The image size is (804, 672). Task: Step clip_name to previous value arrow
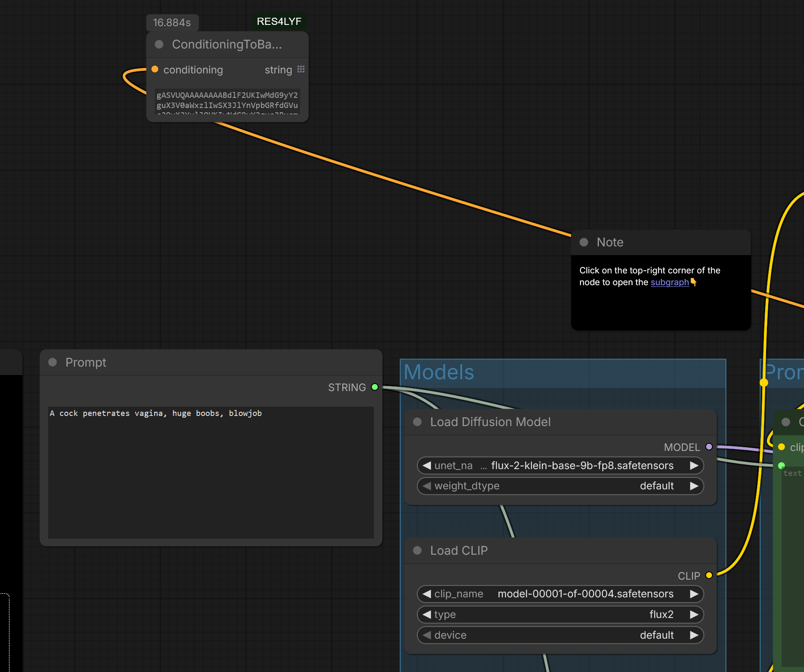(427, 594)
